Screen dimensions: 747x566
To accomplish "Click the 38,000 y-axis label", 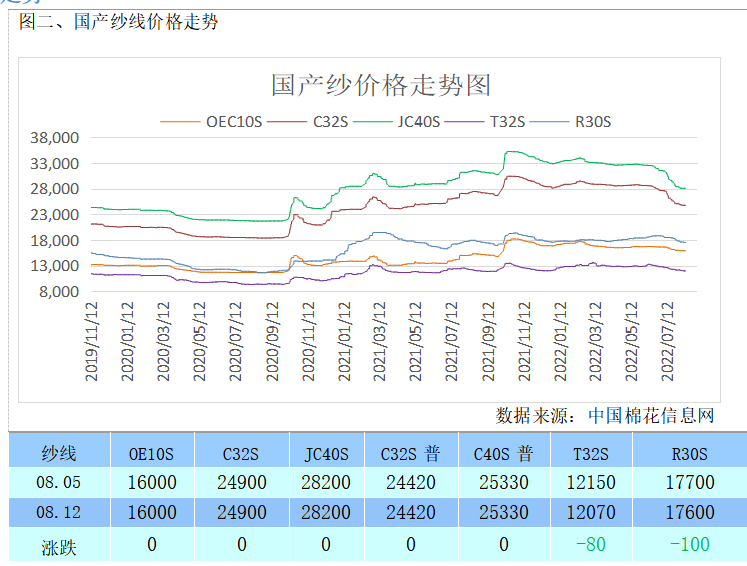I will 56,137.
